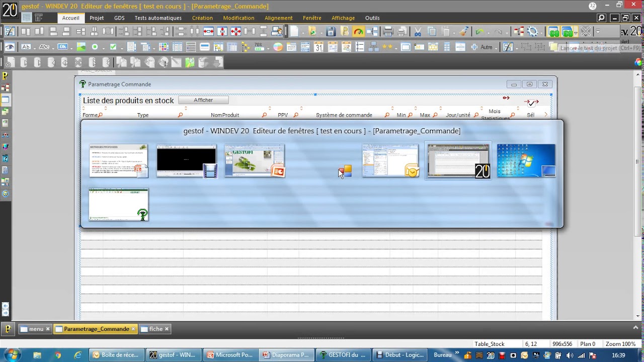
Task: Click the project settings gear icon
Action: (x=533, y=32)
